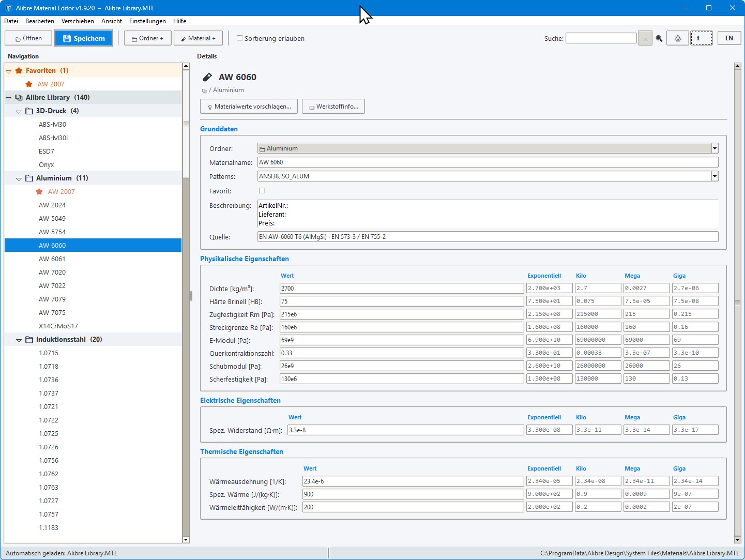Click the Öffnen button
The image size is (745, 560).
coord(28,38)
